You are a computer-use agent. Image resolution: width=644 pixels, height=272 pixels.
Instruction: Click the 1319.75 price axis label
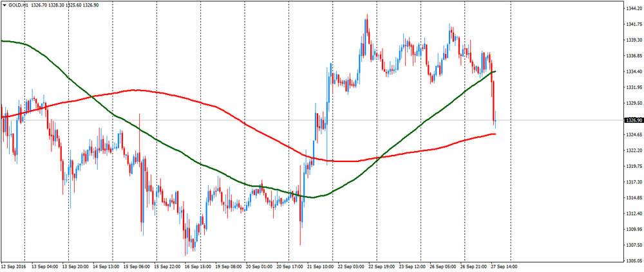point(634,166)
